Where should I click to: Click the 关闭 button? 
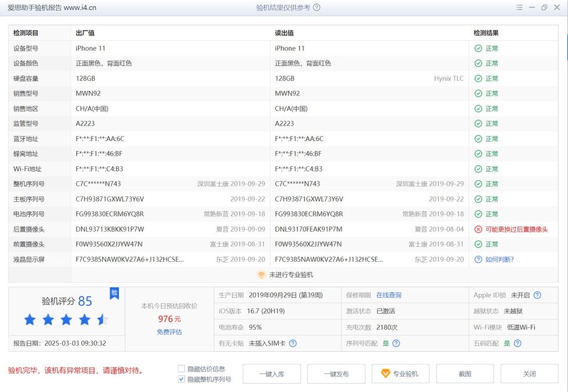pos(530,374)
